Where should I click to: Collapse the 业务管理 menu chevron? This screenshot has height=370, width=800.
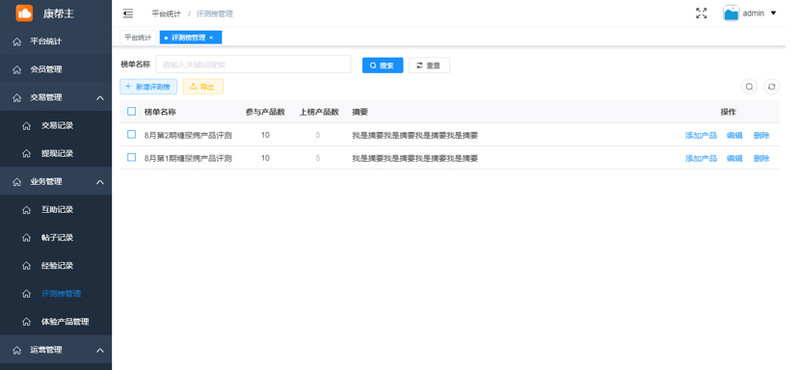click(x=100, y=182)
